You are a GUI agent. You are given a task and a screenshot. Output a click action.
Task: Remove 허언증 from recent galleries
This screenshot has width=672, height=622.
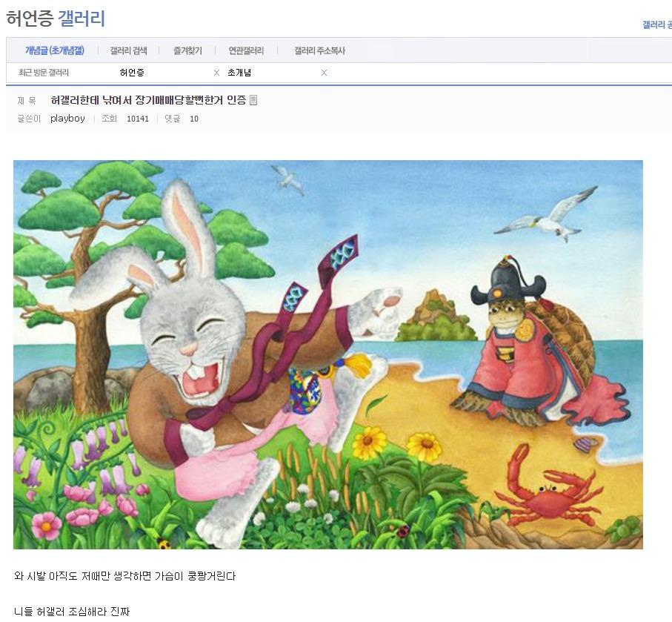[216, 73]
